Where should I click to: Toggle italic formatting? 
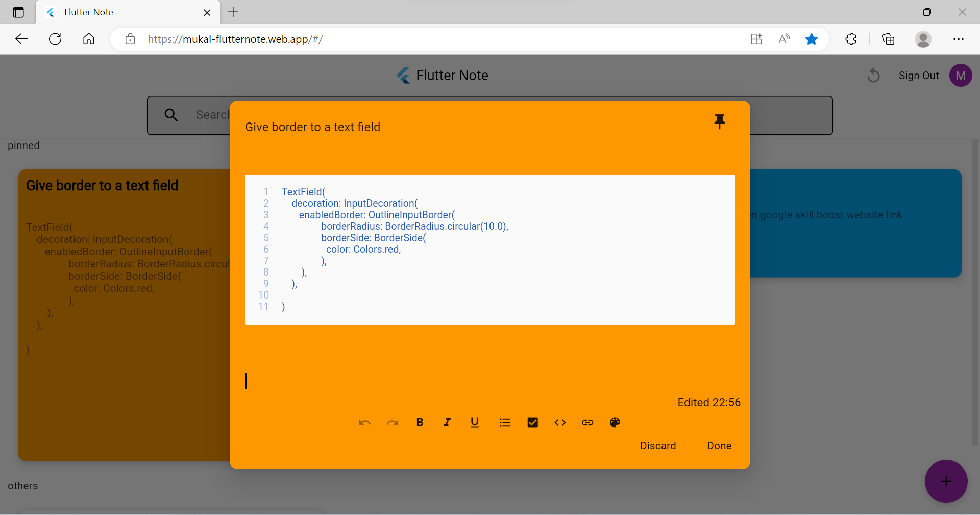(447, 422)
